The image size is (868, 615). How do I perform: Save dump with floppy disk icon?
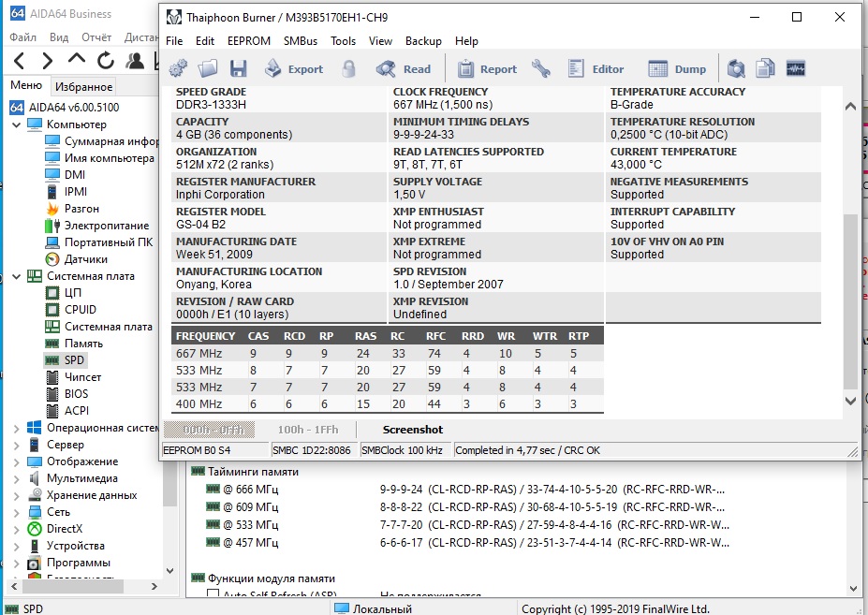coord(238,68)
